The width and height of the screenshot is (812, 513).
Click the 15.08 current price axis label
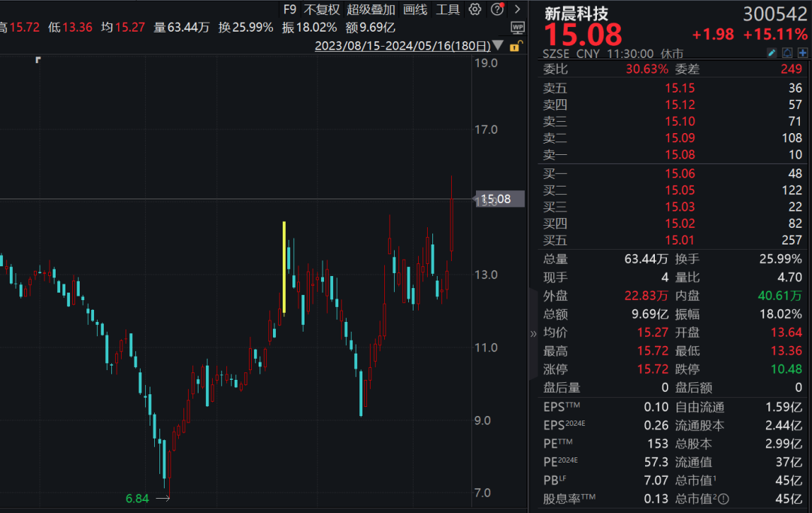coord(495,199)
